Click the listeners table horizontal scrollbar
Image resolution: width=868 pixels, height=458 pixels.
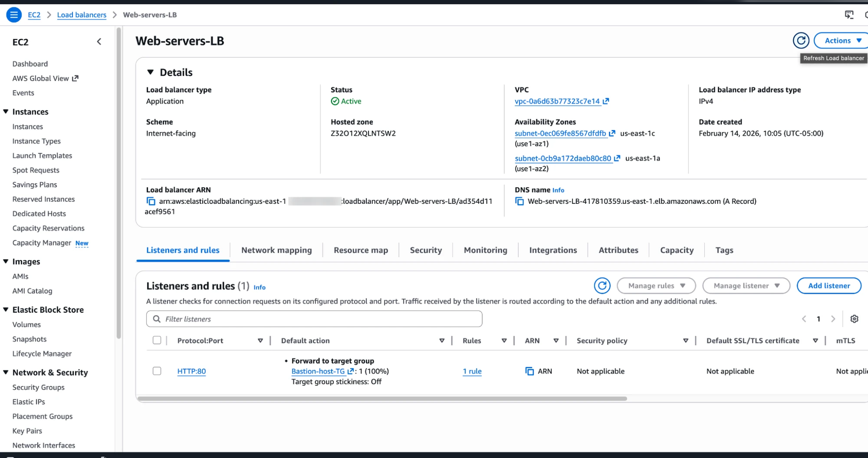tap(382, 398)
